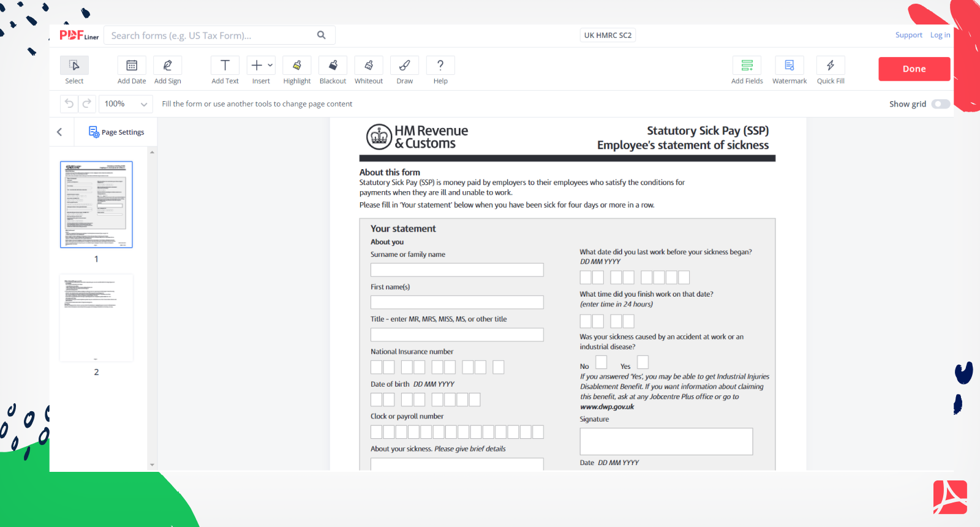Activate the Select tool

click(74, 70)
